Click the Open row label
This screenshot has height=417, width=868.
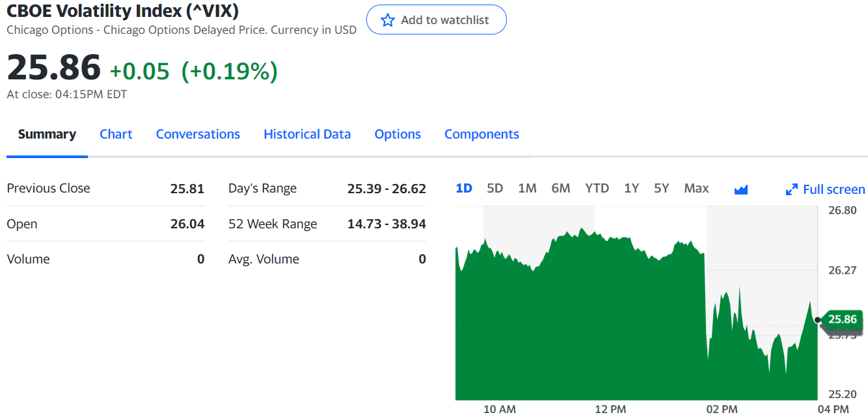click(22, 224)
